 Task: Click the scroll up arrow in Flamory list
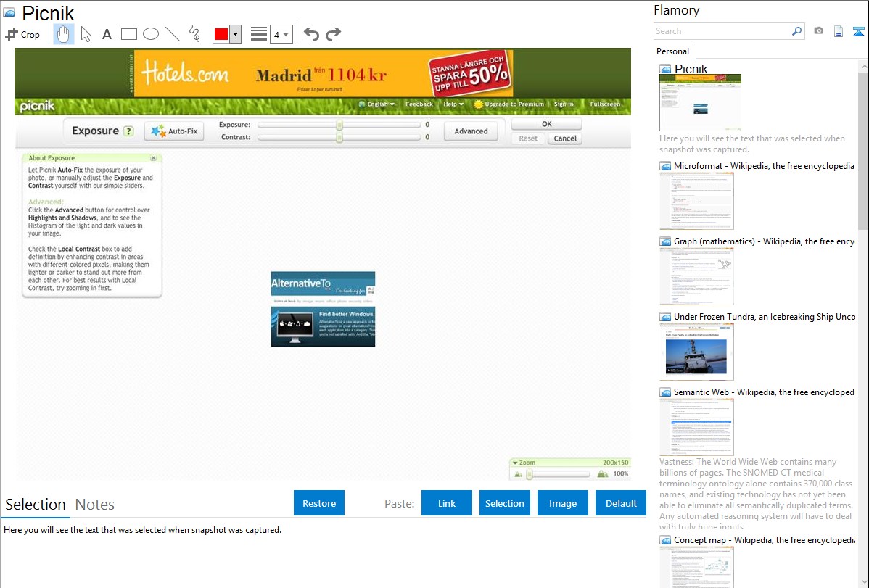tap(863, 67)
